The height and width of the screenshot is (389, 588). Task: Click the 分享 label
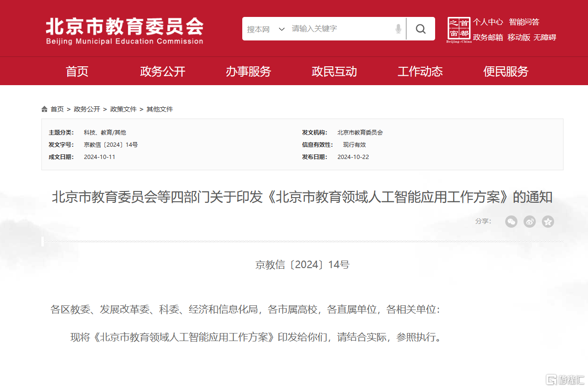click(483, 222)
